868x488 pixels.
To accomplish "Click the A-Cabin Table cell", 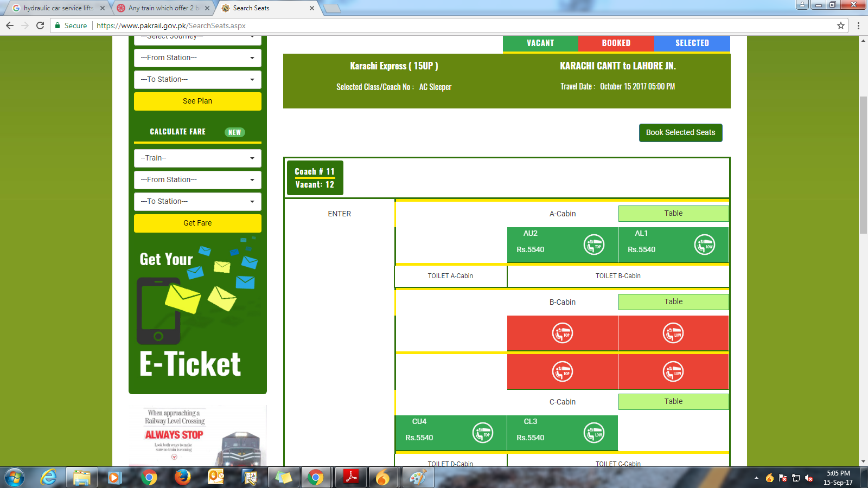I will (673, 214).
